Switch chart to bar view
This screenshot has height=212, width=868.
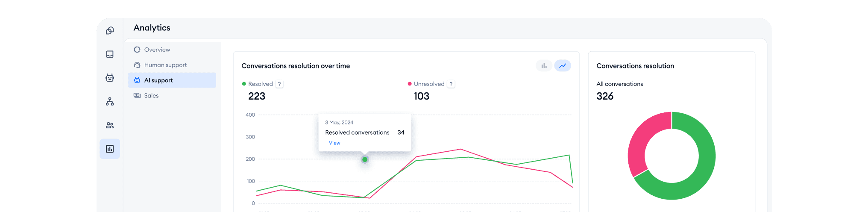[544, 66]
